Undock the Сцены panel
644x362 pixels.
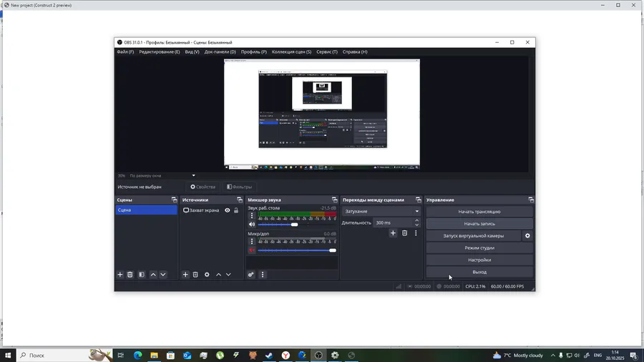[174, 200]
